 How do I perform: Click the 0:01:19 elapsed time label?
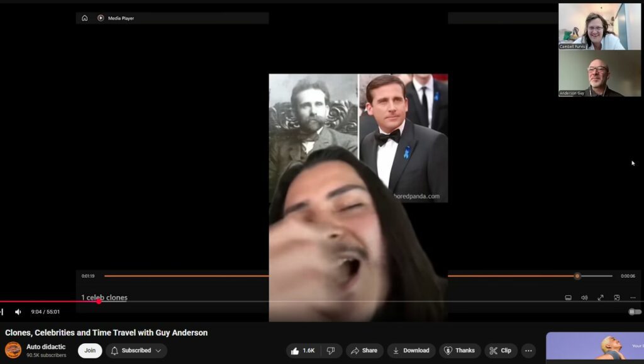click(x=88, y=276)
